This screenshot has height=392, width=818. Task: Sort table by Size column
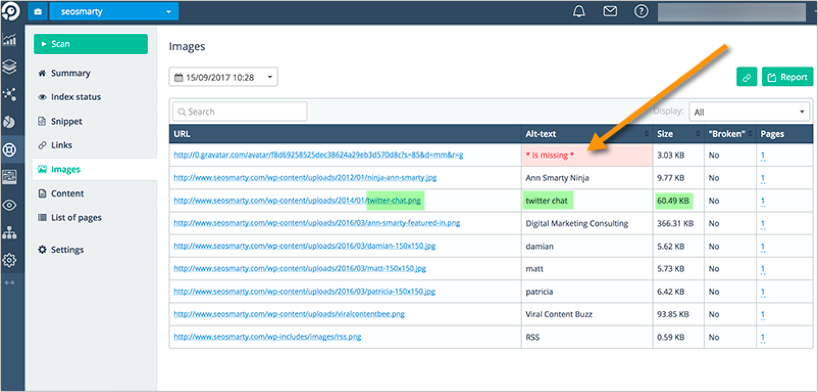[678, 134]
